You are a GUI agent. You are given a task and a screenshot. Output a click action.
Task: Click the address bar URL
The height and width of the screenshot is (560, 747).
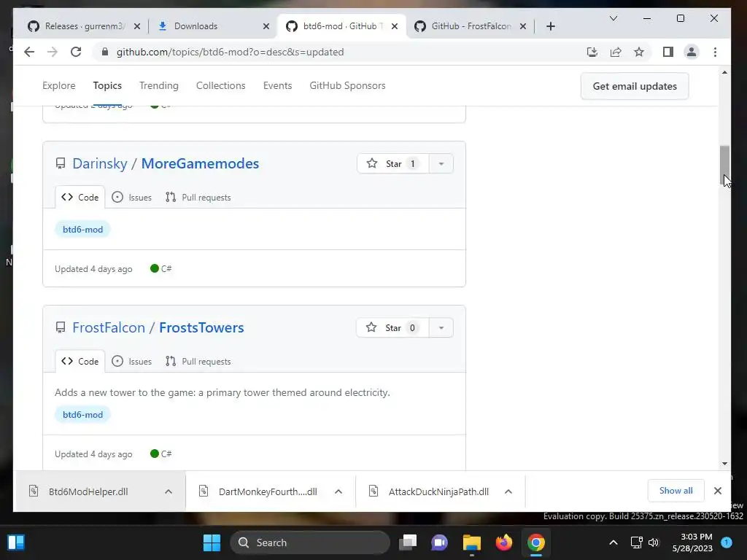pyautogui.click(x=230, y=52)
